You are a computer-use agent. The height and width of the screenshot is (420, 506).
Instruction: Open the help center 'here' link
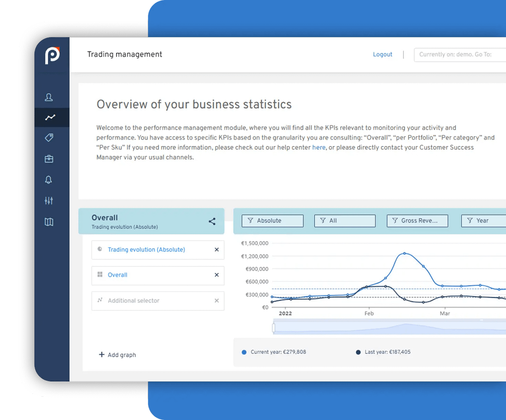pos(319,147)
